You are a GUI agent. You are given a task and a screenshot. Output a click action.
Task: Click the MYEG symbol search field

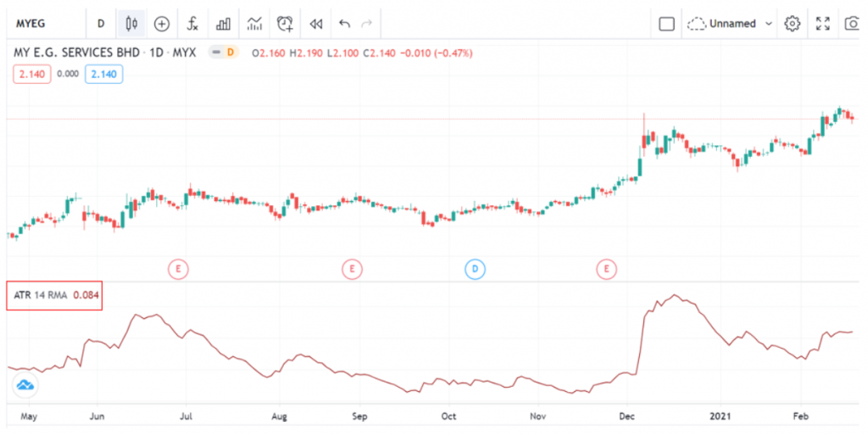[x=42, y=24]
